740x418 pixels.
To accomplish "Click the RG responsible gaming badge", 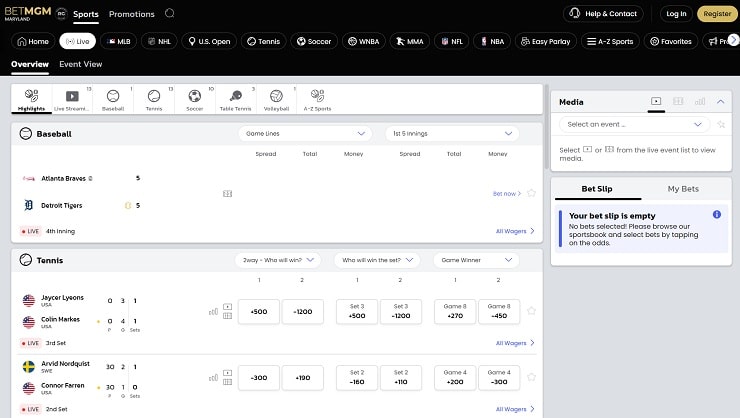I will tap(61, 14).
